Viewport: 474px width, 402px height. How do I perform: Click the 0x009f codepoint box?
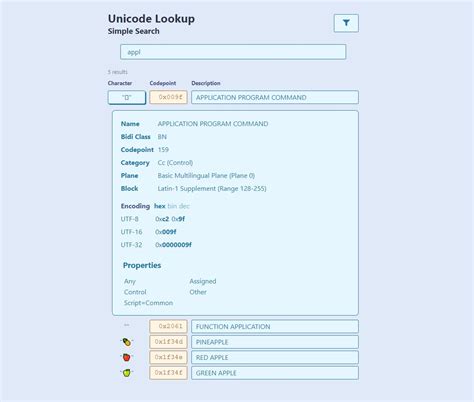point(168,97)
